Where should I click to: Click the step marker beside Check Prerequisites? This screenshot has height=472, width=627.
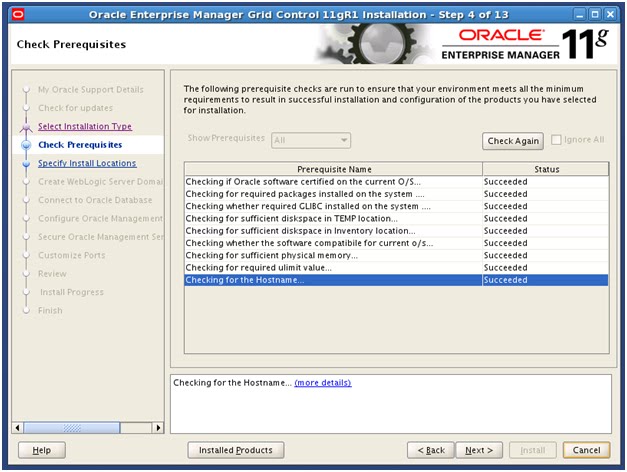(x=26, y=145)
